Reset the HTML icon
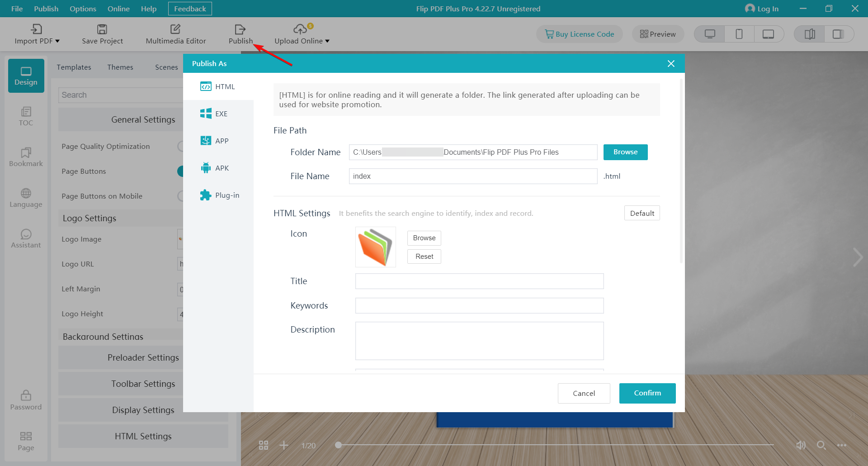Image resolution: width=868 pixels, height=466 pixels. click(x=424, y=257)
